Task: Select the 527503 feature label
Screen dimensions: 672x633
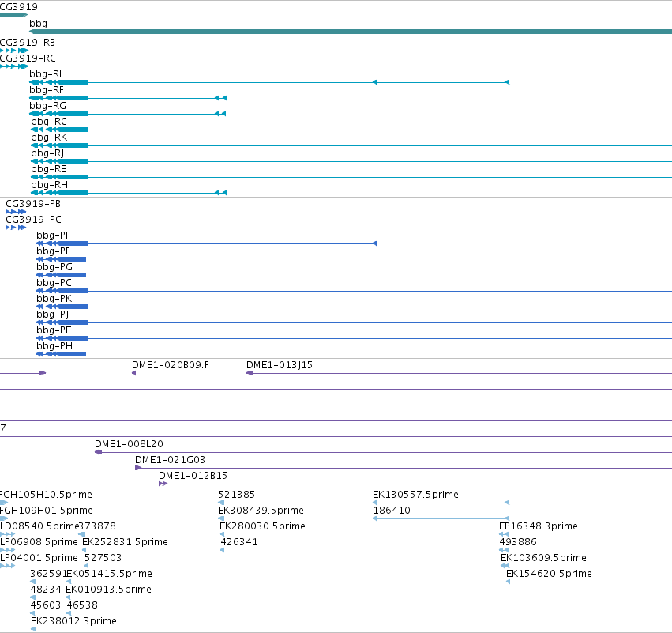Action: tap(103, 558)
